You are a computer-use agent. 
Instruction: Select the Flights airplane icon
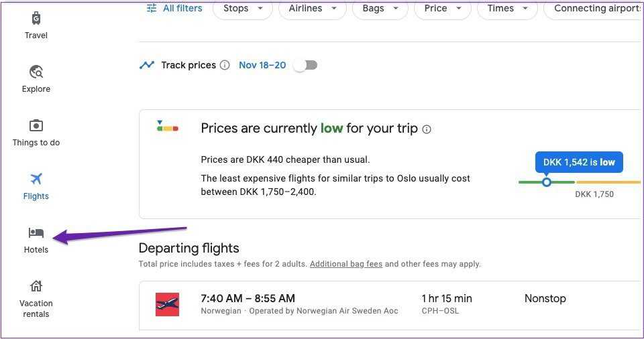tap(36, 179)
